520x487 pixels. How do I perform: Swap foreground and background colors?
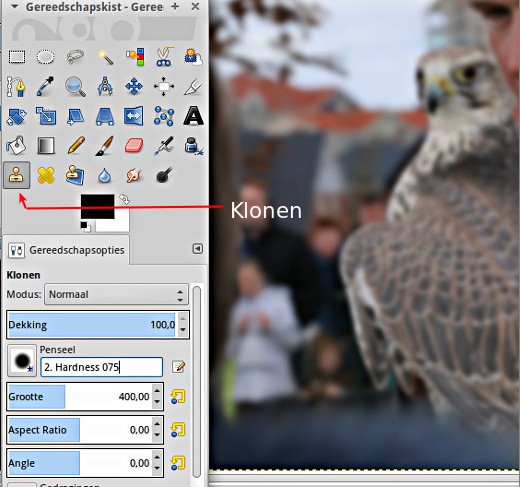coord(124,199)
